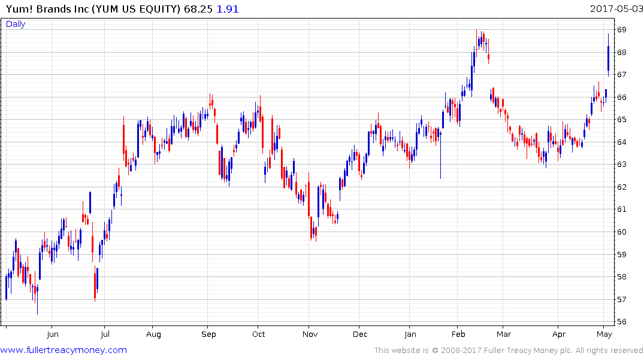Click the 58 price axis label
This screenshot has height=359, width=644.
[x=621, y=277]
